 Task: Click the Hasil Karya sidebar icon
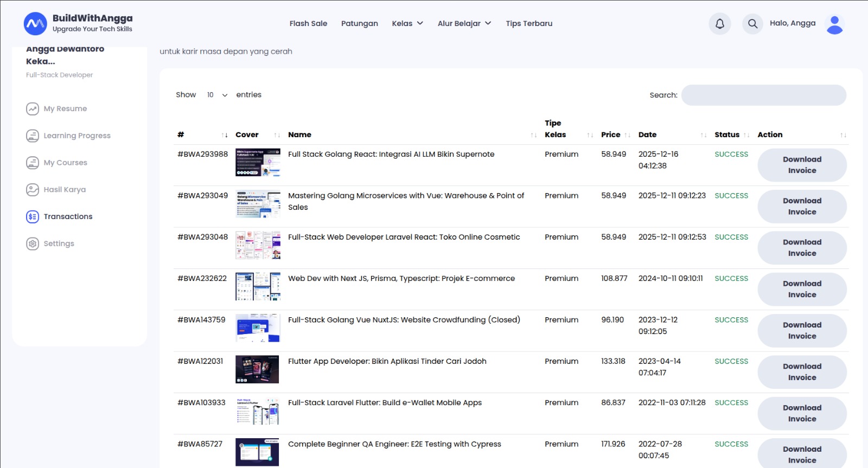(33, 190)
